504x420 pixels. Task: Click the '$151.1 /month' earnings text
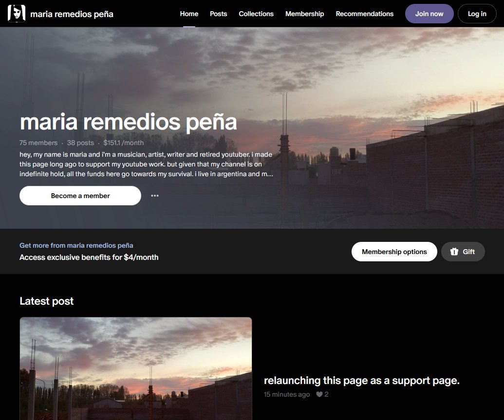click(123, 143)
